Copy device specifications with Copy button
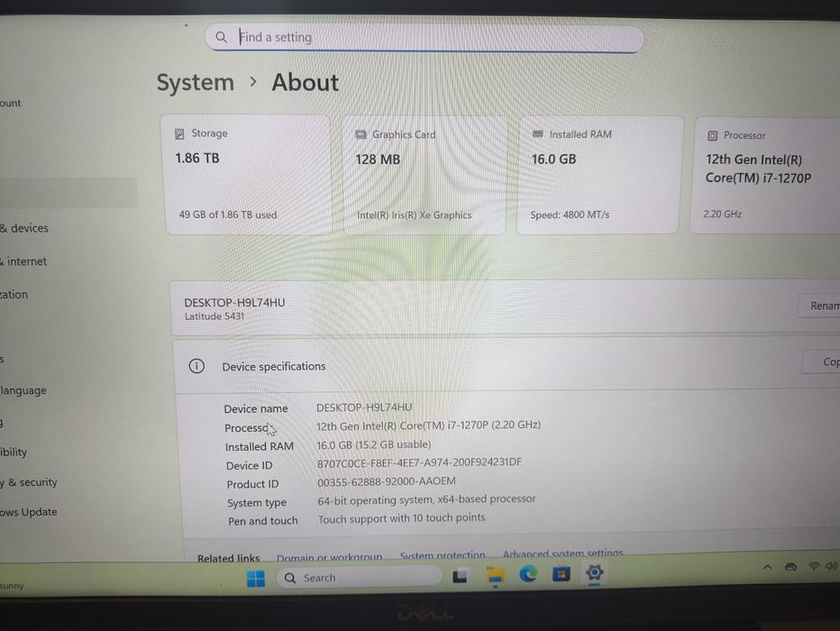 tap(821, 362)
